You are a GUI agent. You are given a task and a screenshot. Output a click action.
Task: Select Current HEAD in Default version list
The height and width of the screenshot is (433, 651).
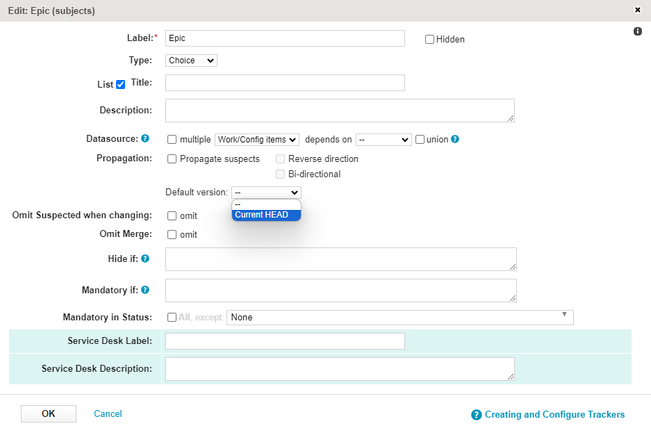(x=266, y=215)
